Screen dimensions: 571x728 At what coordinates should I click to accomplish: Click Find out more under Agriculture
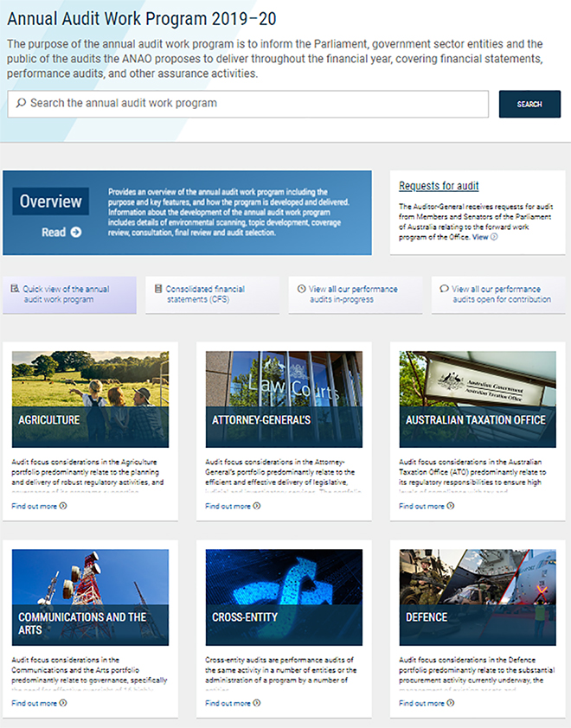tap(35, 506)
